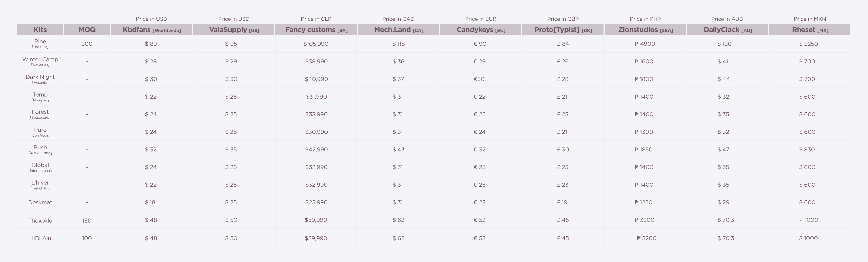
Task: Select the DailyClack AU header cell
Action: [x=727, y=30]
